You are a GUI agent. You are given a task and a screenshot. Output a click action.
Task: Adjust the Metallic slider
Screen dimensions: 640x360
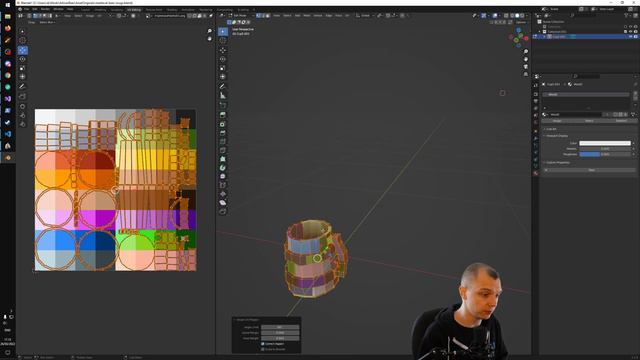click(605, 149)
